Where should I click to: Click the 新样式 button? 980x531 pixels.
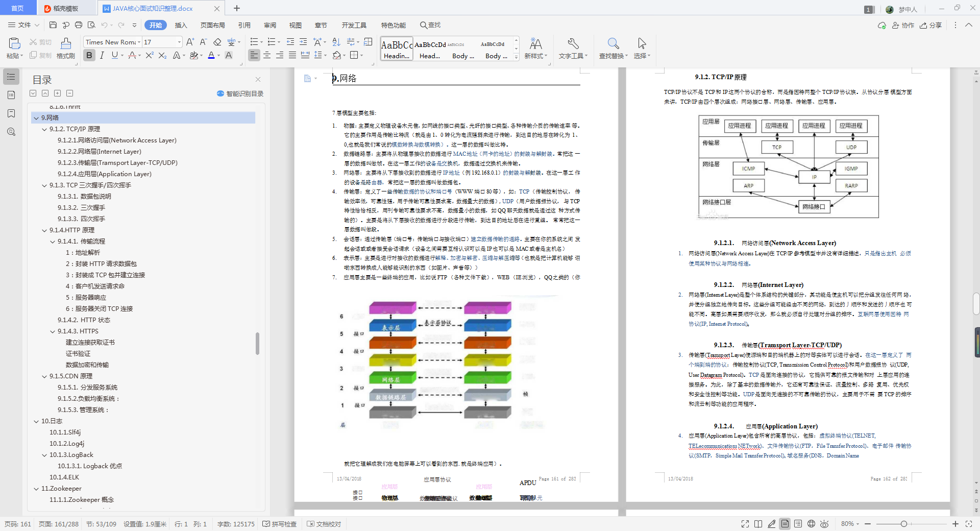point(535,49)
